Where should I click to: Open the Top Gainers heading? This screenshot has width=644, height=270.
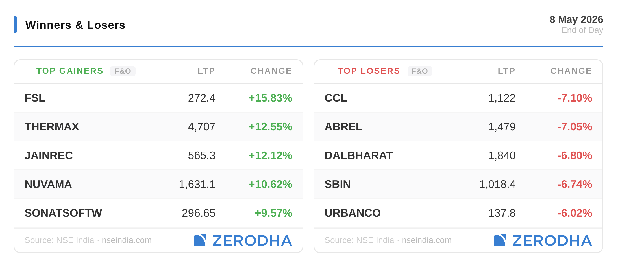(x=70, y=71)
